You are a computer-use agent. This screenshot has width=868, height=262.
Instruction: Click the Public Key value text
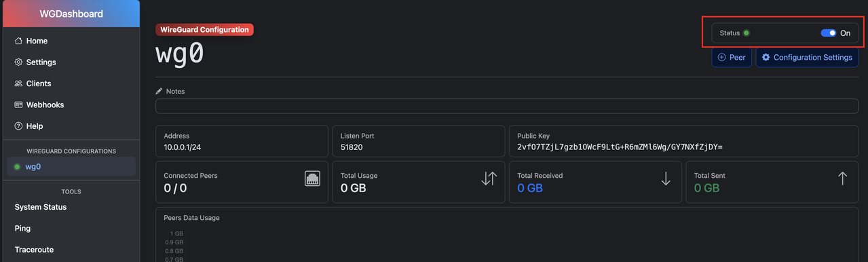(x=620, y=147)
